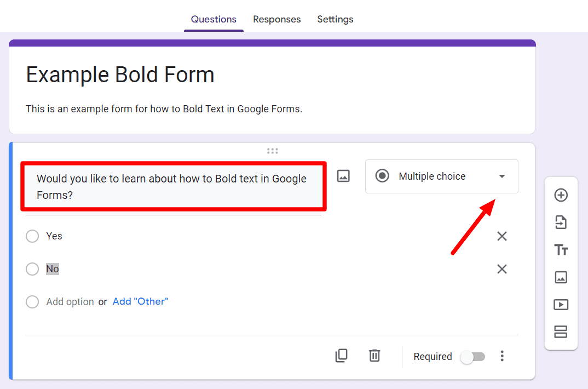
Task: Edit the form description text
Action: [164, 109]
